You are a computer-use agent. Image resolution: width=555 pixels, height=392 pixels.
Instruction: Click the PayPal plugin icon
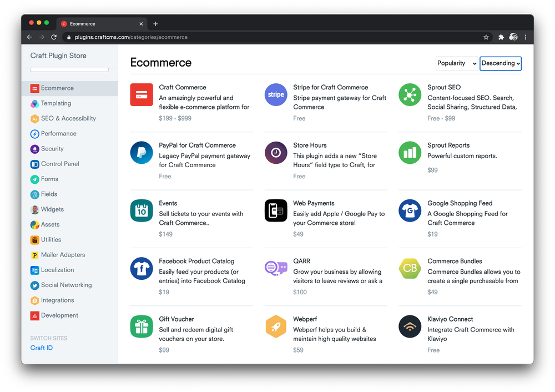[x=142, y=153]
